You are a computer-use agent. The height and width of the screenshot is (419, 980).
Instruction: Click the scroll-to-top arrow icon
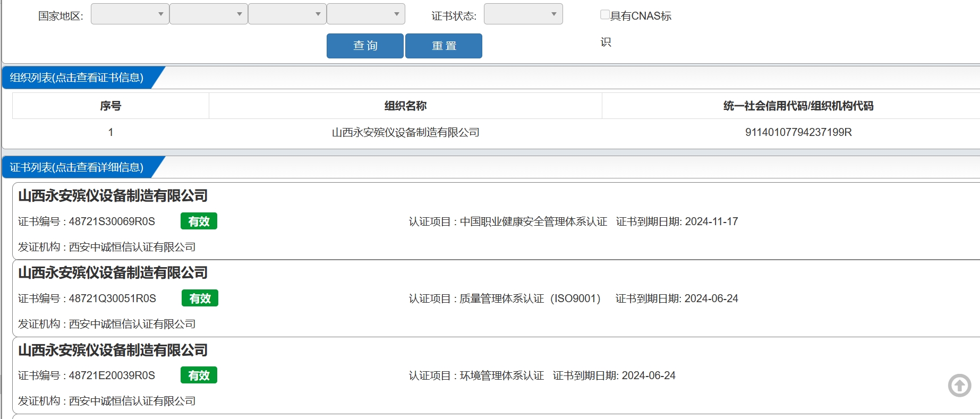coord(959,386)
